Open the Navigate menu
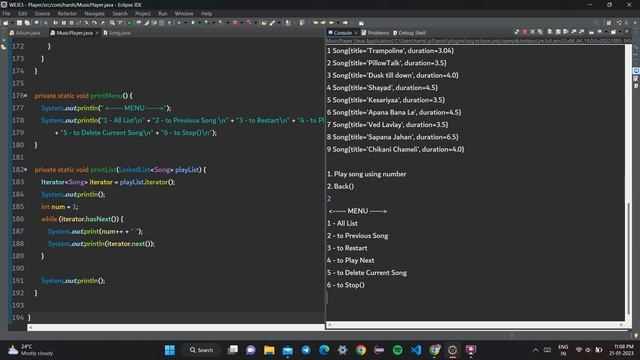Screen dimensions: 640x360 tap(95, 13)
